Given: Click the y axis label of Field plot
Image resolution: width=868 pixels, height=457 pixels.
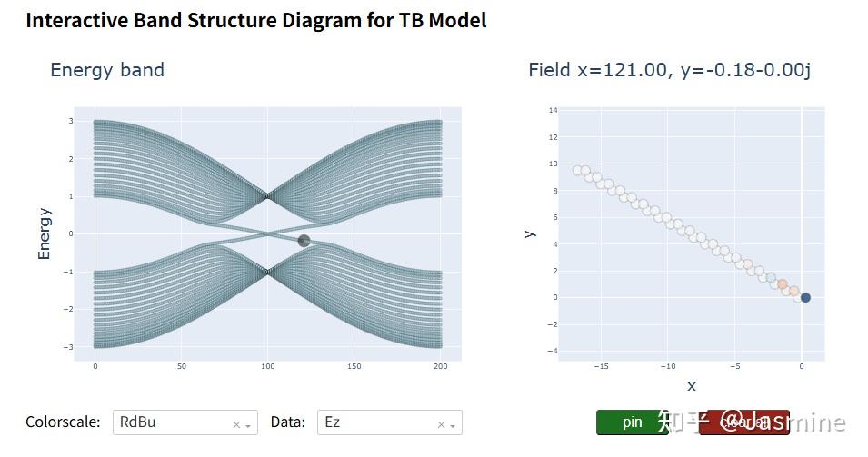Looking at the screenshot, I should point(530,233).
